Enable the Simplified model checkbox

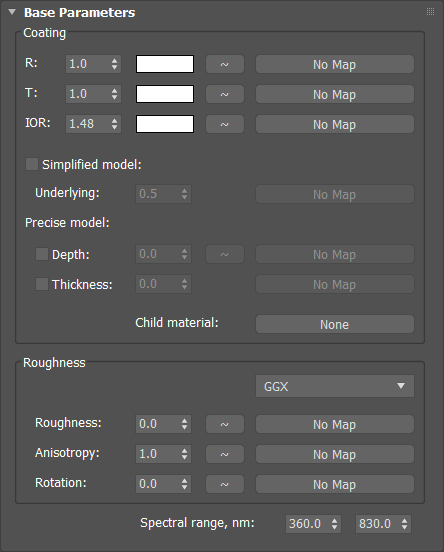pos(32,164)
